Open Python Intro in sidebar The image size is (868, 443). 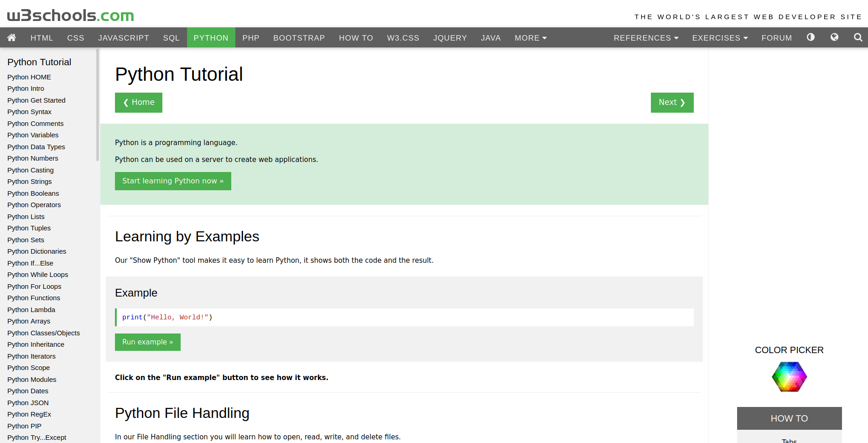click(26, 89)
